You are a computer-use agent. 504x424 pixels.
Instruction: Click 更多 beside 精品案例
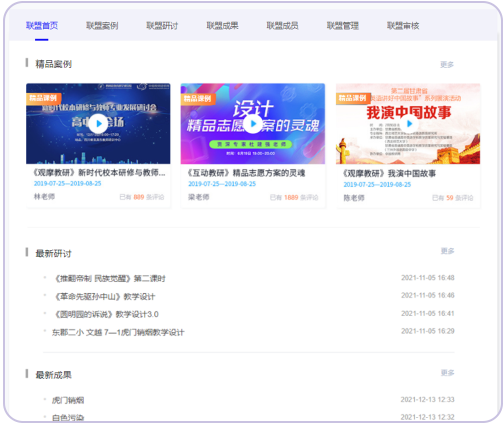pos(447,64)
